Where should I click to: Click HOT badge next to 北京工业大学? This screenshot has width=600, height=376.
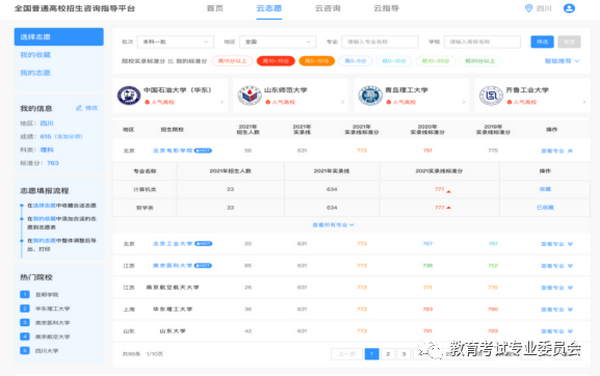[203, 244]
